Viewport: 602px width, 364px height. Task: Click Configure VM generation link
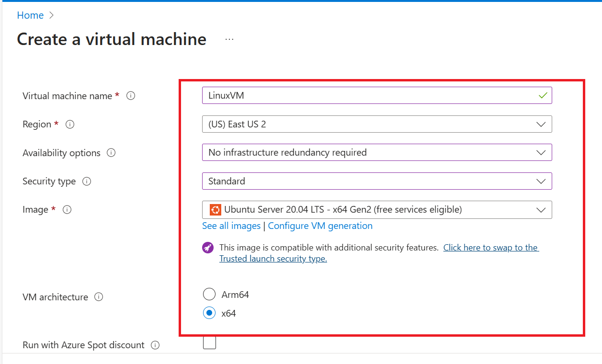(x=320, y=226)
